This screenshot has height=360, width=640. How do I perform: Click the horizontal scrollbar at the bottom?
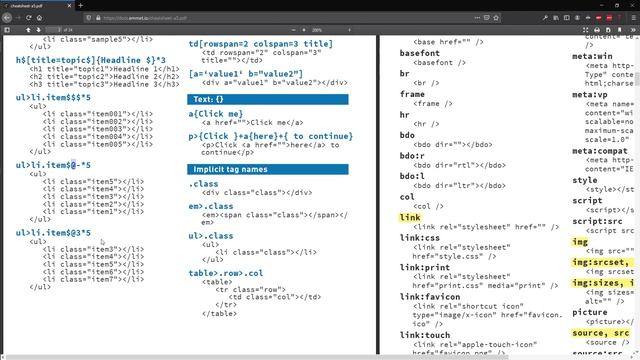[x=257, y=357]
